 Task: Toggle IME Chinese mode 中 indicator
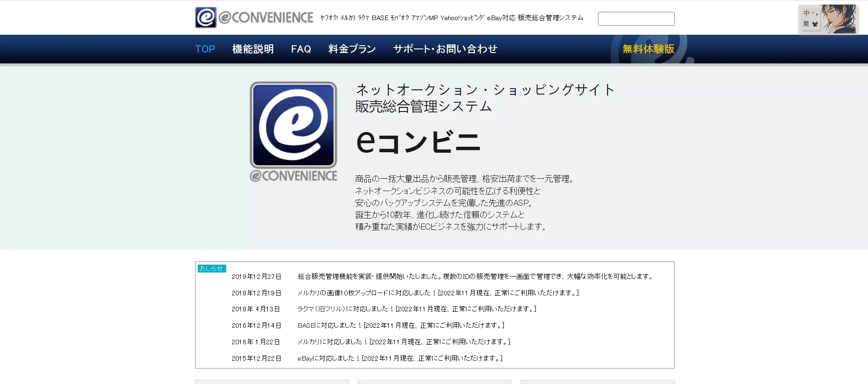click(x=806, y=13)
